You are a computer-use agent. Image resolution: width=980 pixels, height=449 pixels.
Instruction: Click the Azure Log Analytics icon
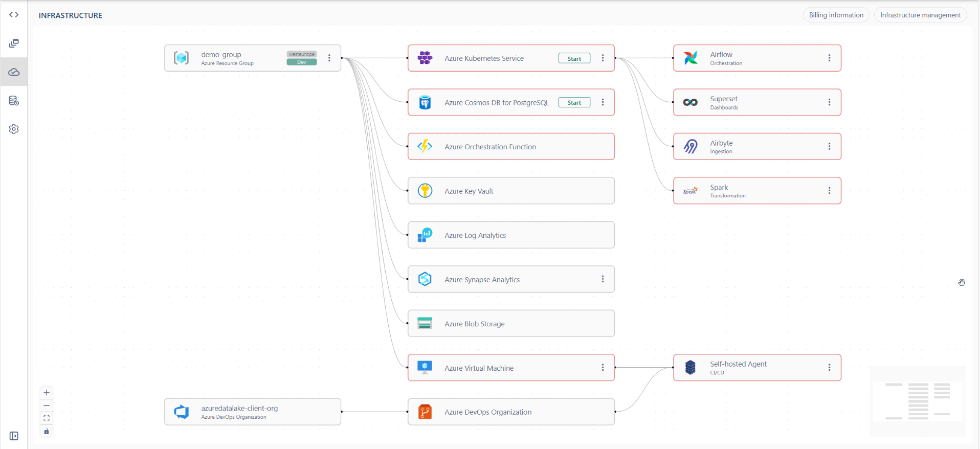(425, 235)
